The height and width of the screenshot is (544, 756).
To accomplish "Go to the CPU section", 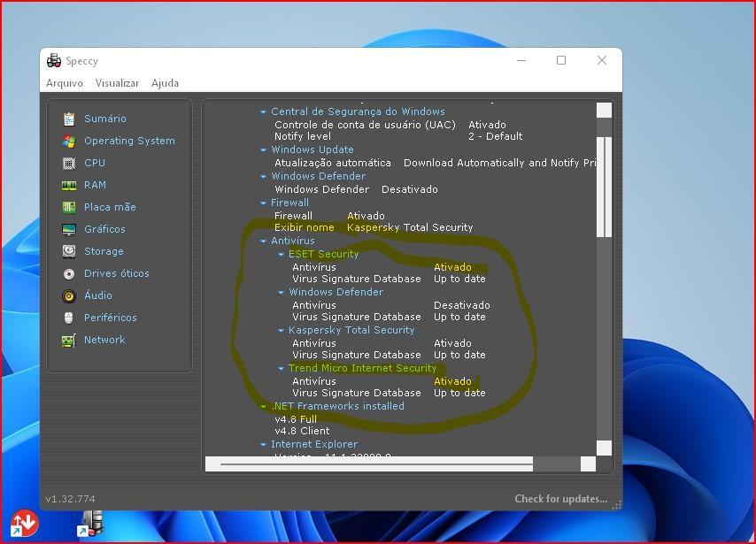I will [95, 163].
